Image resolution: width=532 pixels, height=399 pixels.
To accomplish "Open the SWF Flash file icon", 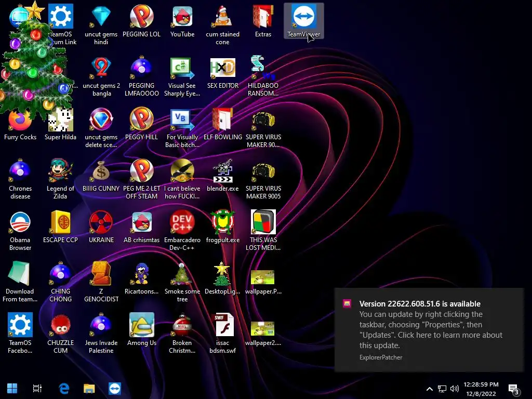I will [222, 334].
